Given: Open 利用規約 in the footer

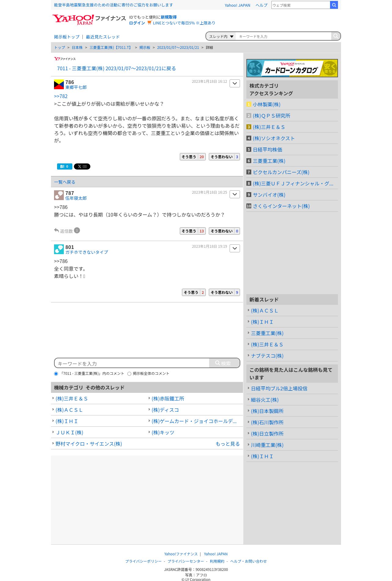Looking at the screenshot, I should tap(217, 561).
